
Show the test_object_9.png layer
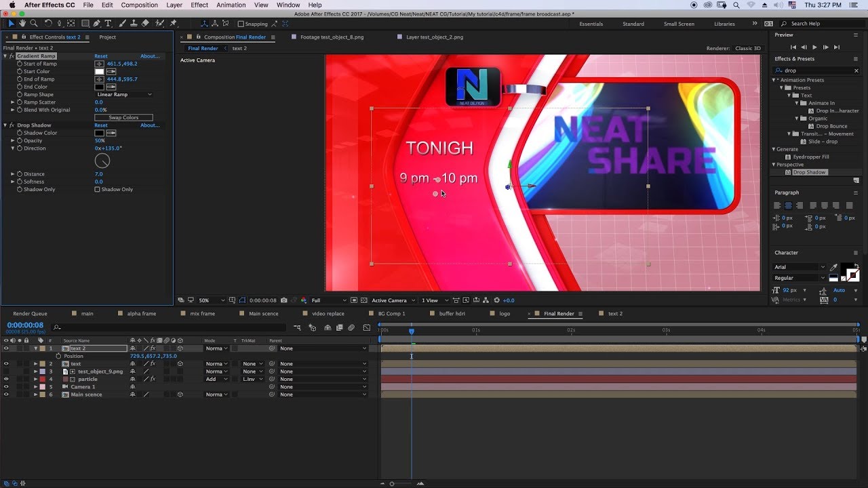point(6,371)
